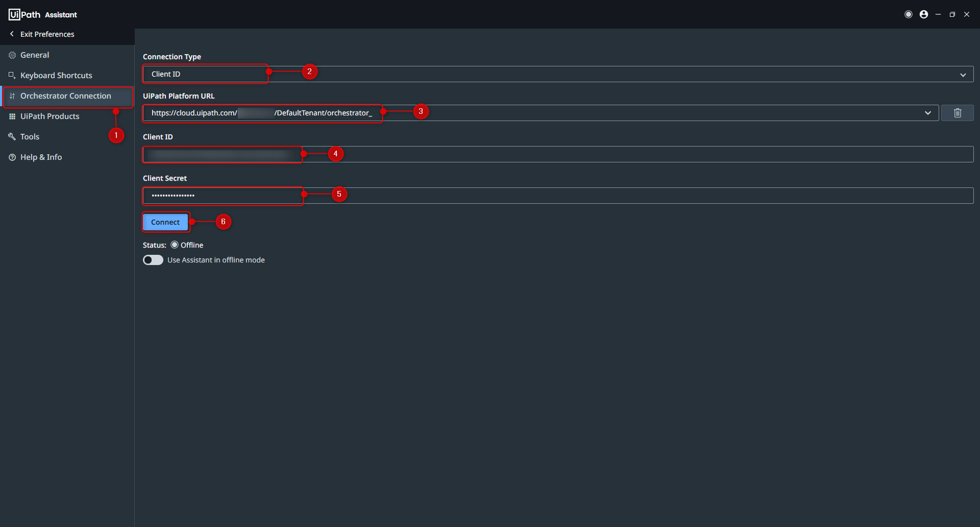Expand the Connection Type chevron arrow
980x527 pixels.
(x=963, y=75)
